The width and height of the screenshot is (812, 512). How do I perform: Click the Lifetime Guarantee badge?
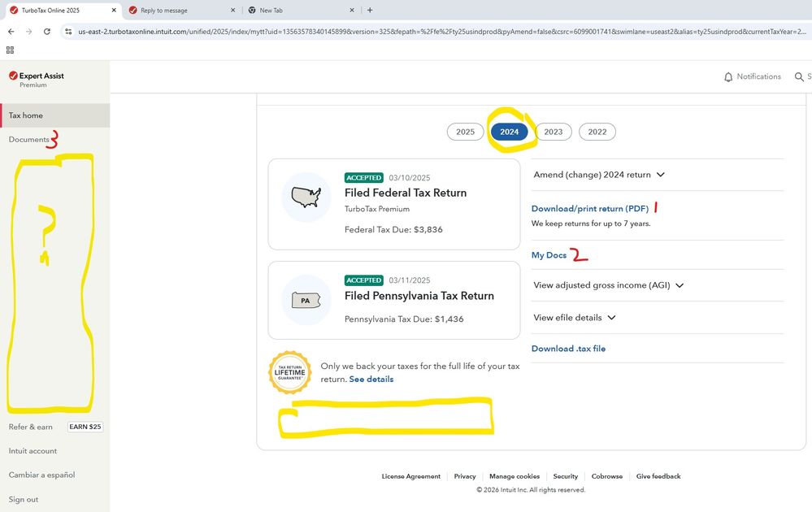coord(290,373)
